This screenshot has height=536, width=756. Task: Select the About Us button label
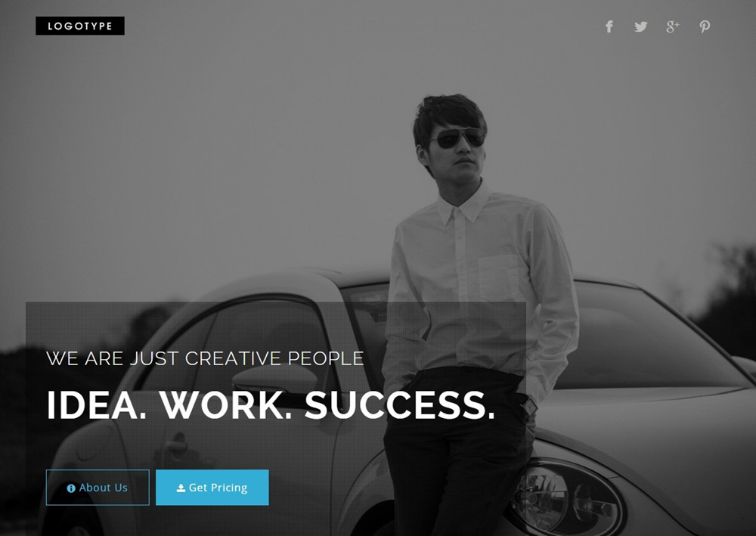pos(103,488)
